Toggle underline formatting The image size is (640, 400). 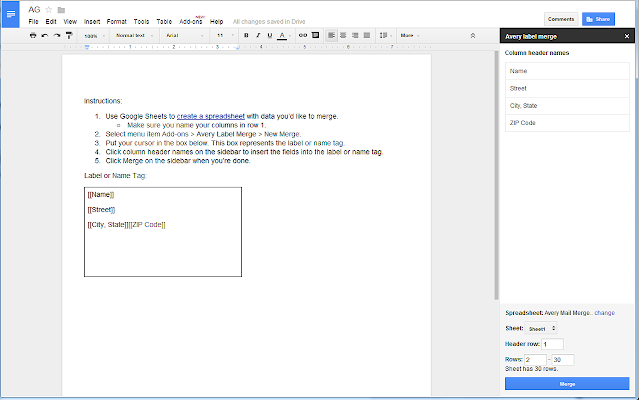click(x=270, y=36)
